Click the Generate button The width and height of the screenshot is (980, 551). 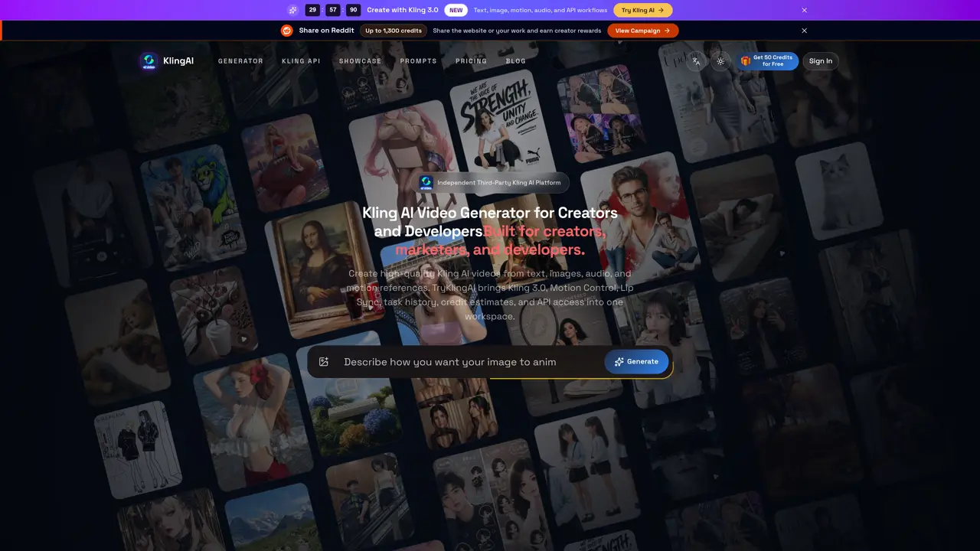coord(636,362)
